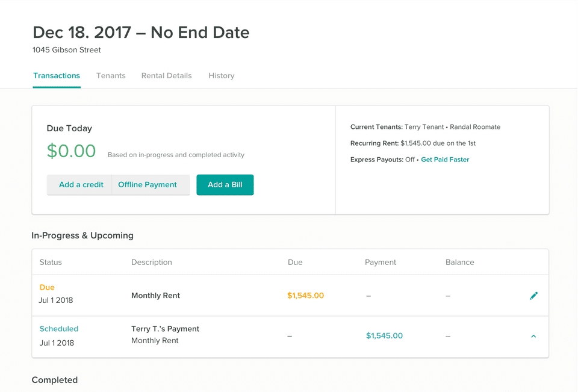
Task: Select the Scheduled status label
Action: 59,329
